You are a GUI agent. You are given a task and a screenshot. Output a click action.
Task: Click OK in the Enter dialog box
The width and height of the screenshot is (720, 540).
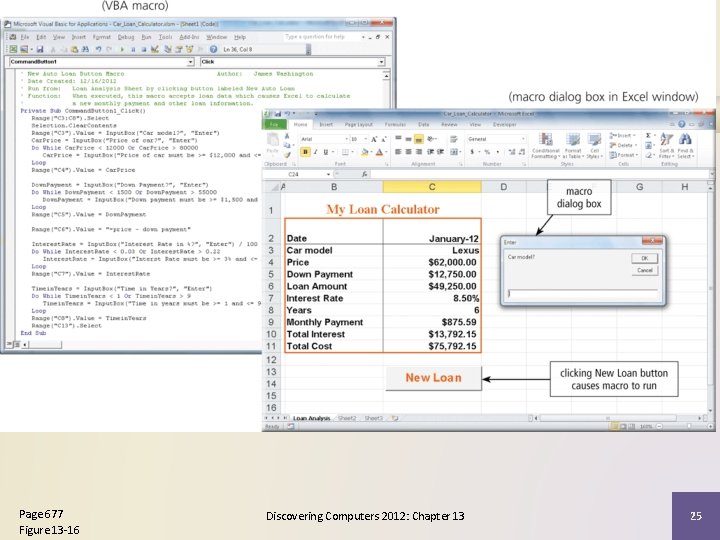645,258
